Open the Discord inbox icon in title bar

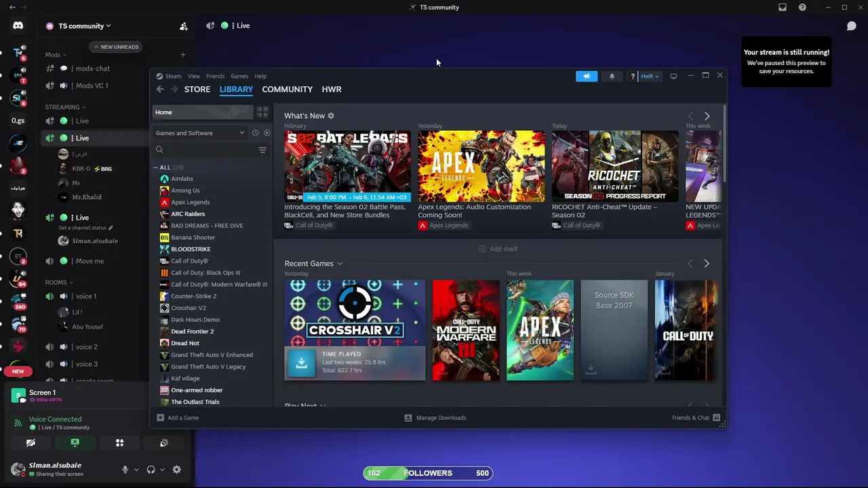click(783, 7)
